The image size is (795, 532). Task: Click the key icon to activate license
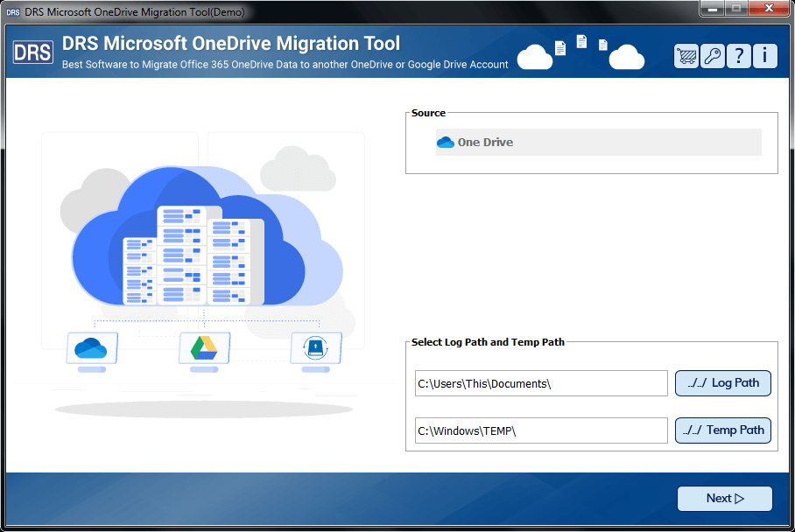point(712,55)
